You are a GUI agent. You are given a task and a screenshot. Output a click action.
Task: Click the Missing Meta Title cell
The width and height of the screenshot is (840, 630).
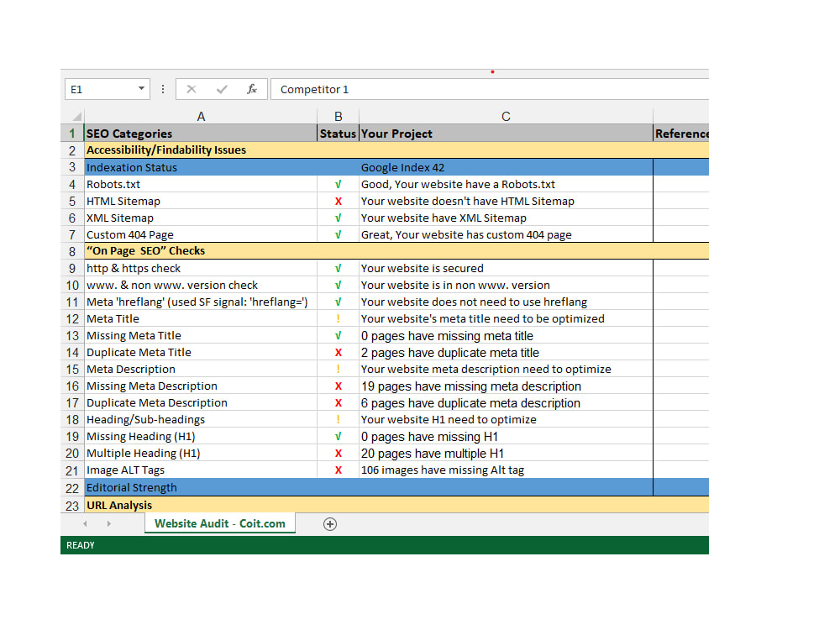point(201,335)
